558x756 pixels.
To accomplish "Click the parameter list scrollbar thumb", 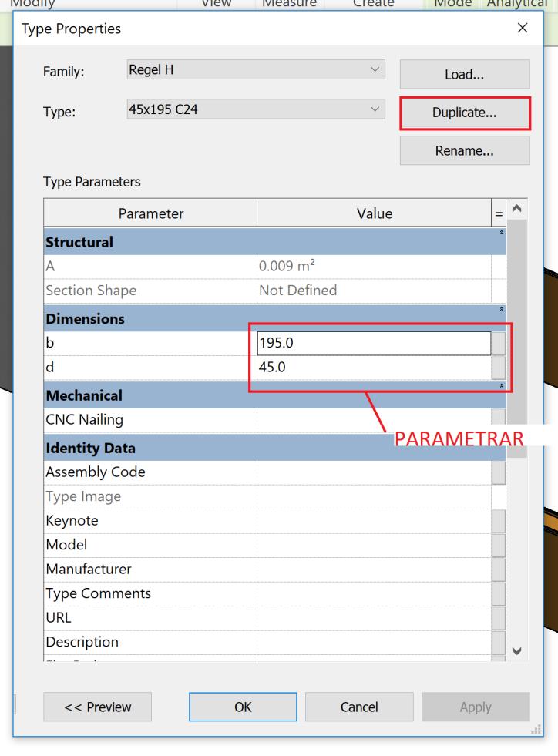I will tap(517, 338).
